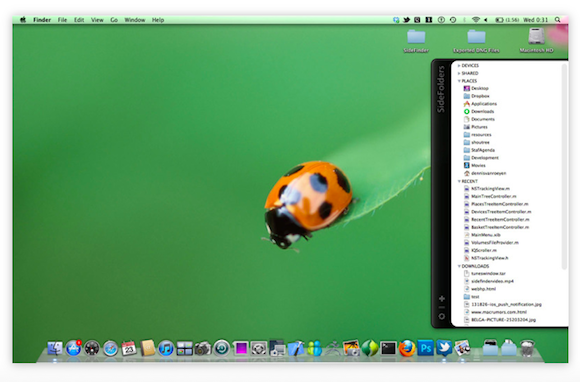Open Address Book brown book Dock icon

click(x=147, y=348)
